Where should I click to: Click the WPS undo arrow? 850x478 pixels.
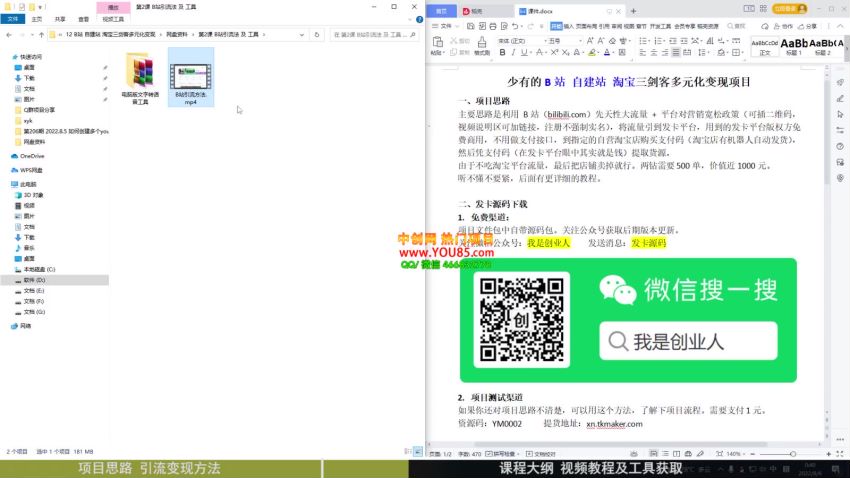pyautogui.click(x=515, y=26)
